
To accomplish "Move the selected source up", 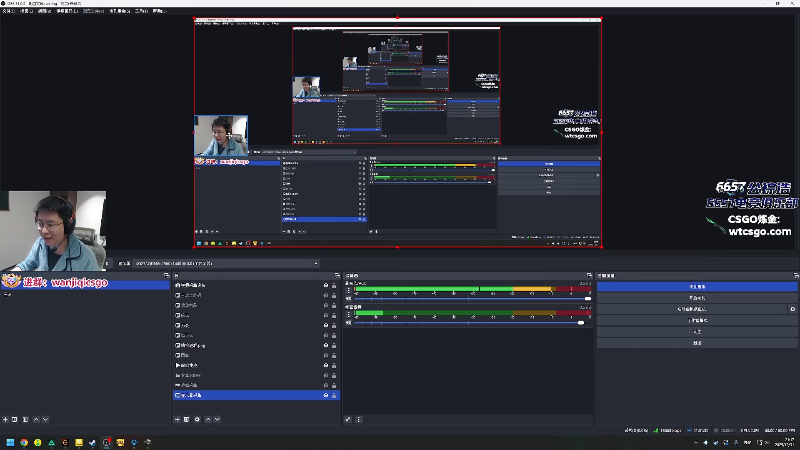I will pos(208,419).
